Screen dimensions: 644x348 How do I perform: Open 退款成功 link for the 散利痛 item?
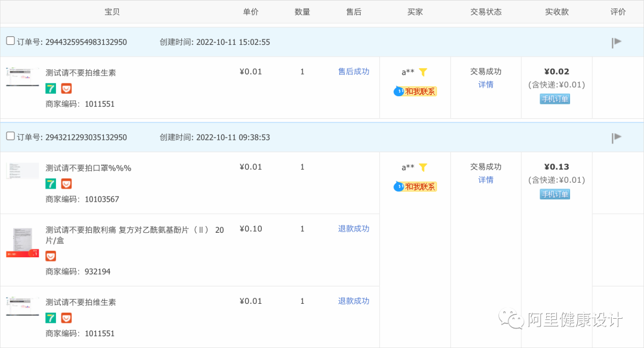click(x=354, y=229)
